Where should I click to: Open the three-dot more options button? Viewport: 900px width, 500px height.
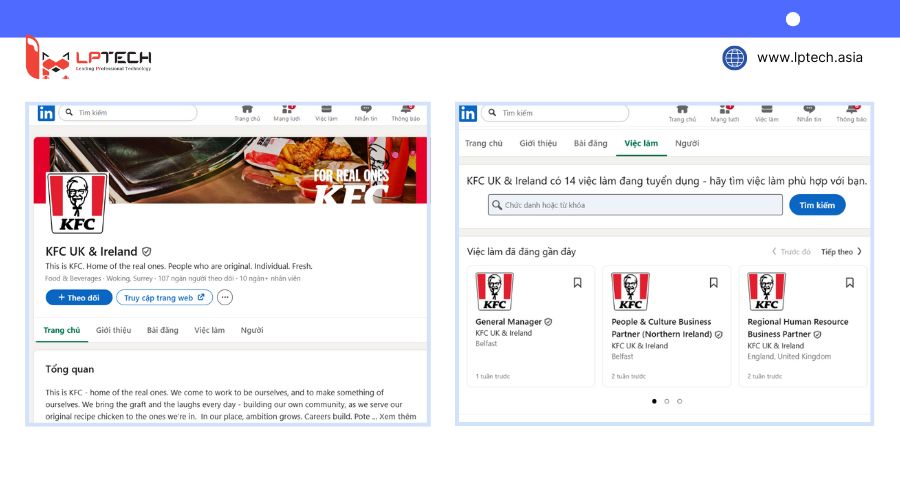[224, 297]
